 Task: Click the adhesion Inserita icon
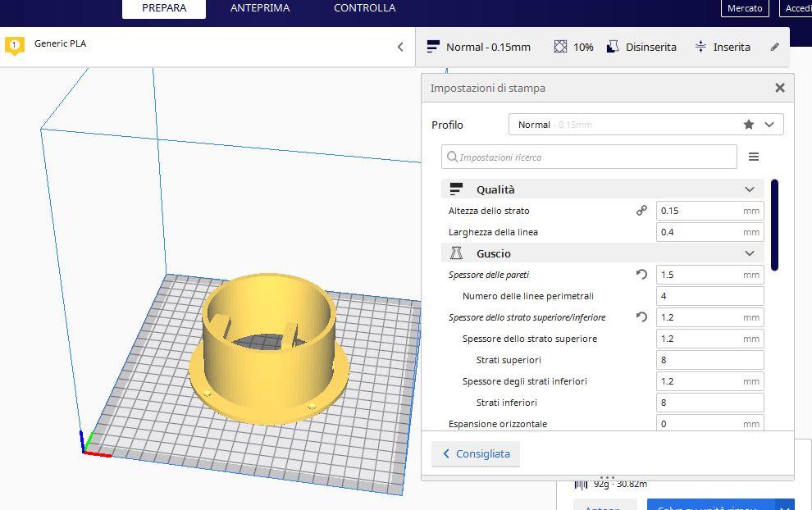coord(700,47)
